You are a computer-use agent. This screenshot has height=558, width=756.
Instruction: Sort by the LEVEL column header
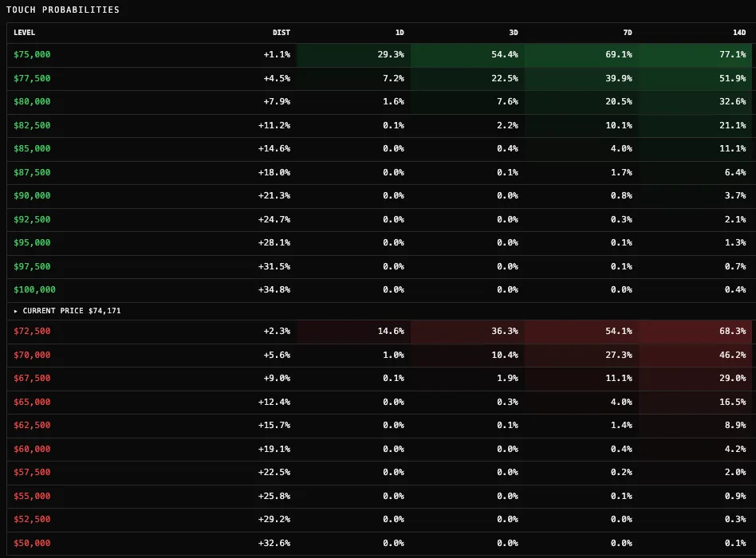pos(25,33)
